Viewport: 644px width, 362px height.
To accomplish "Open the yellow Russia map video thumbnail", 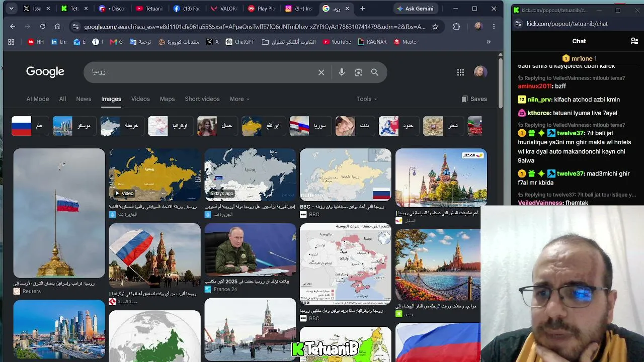I will coord(154,175).
